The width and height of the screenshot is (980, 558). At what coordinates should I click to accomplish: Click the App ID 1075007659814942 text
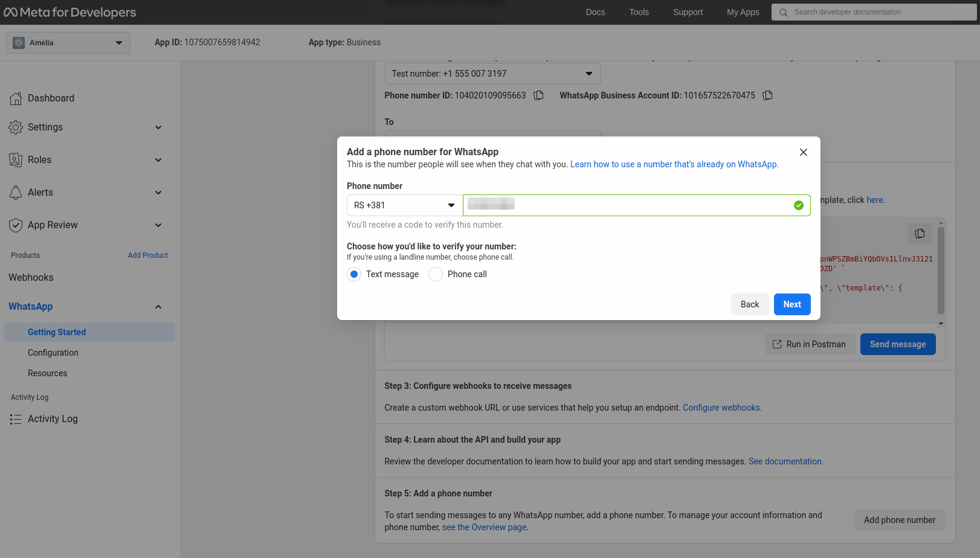pyautogui.click(x=207, y=42)
